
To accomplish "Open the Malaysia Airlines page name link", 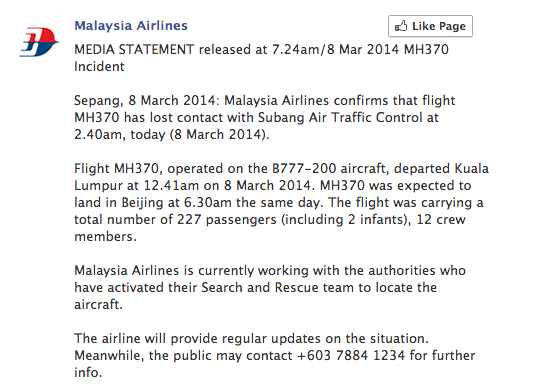I will tap(131, 26).
